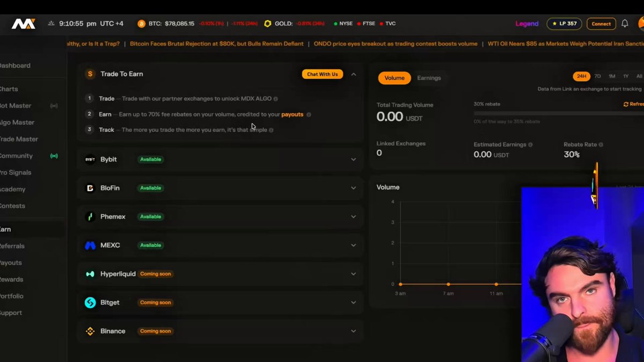Switch to the Volume tab

(x=394, y=78)
